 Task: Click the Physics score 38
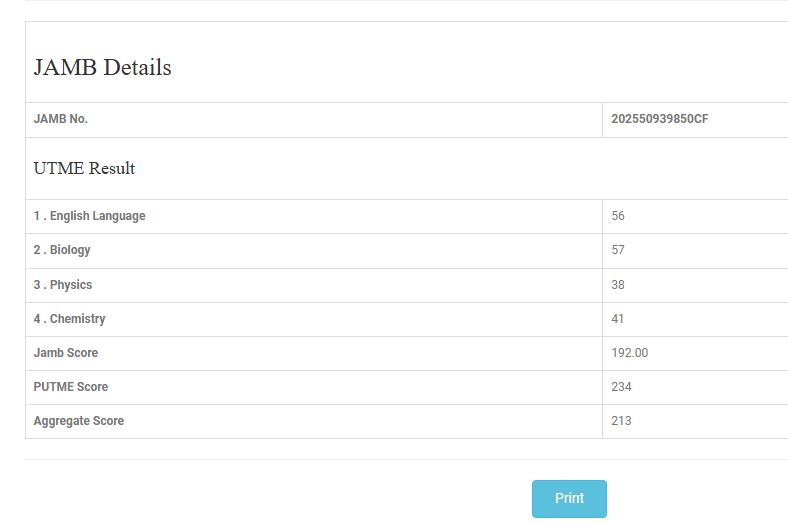(618, 285)
